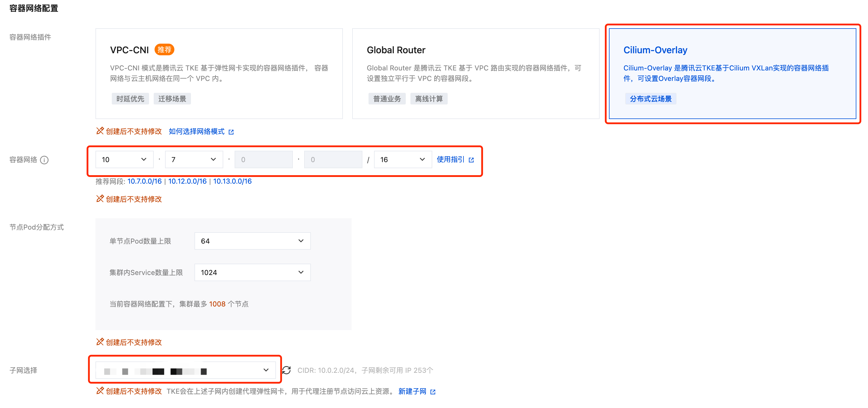Click the refresh icon next to subnet dropdown
The height and width of the screenshot is (408, 868).
click(286, 370)
